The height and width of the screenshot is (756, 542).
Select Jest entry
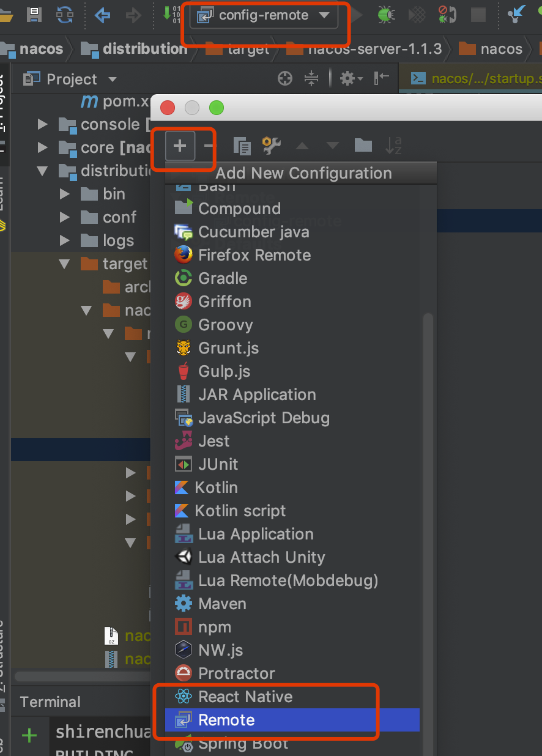292,441
